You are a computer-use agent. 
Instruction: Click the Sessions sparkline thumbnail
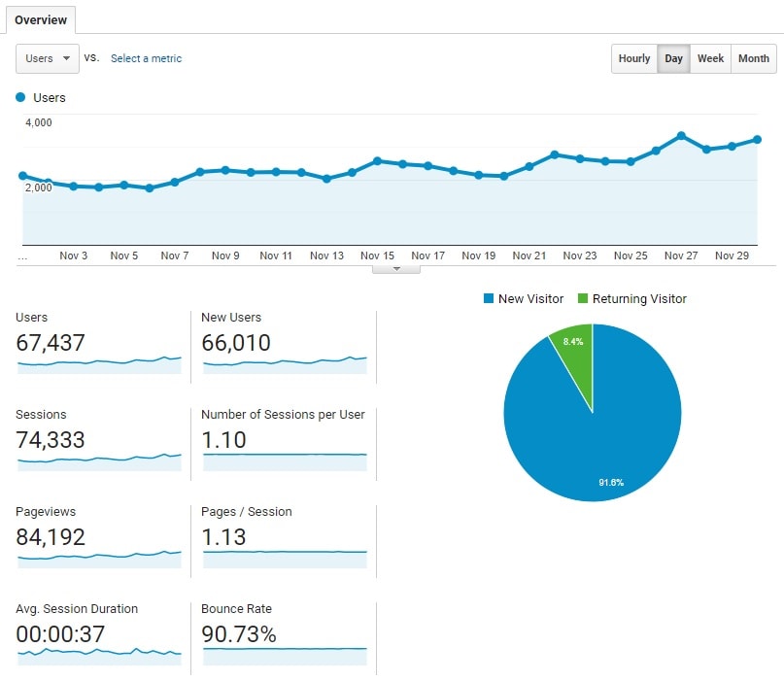coord(99,462)
